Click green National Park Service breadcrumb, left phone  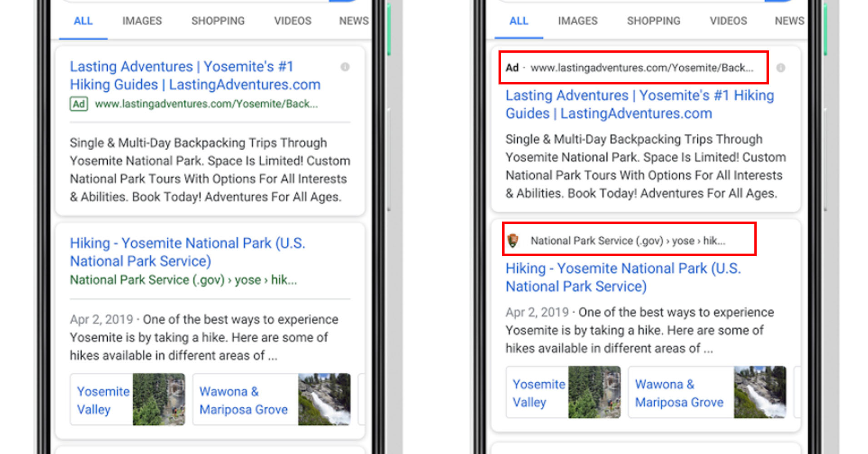tap(183, 280)
